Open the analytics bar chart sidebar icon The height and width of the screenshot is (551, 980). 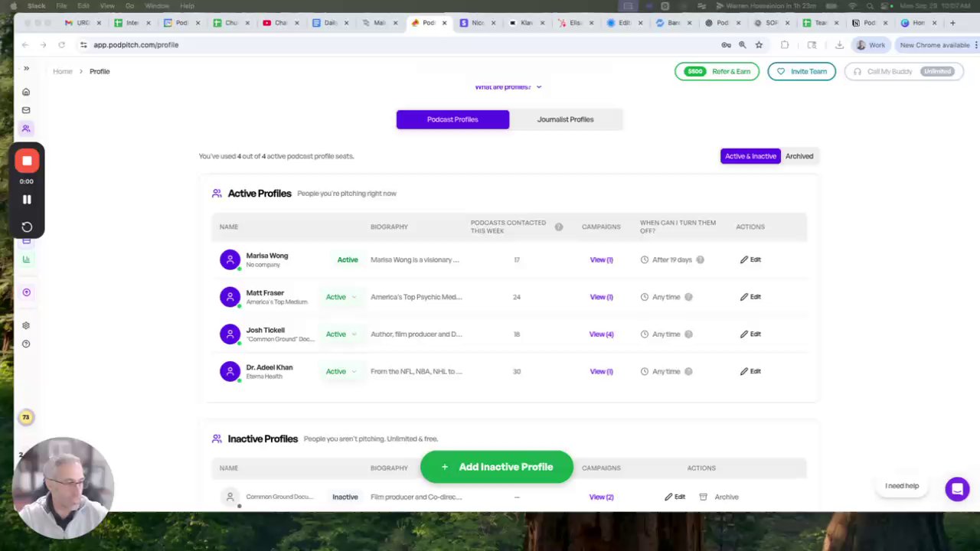[26, 259]
